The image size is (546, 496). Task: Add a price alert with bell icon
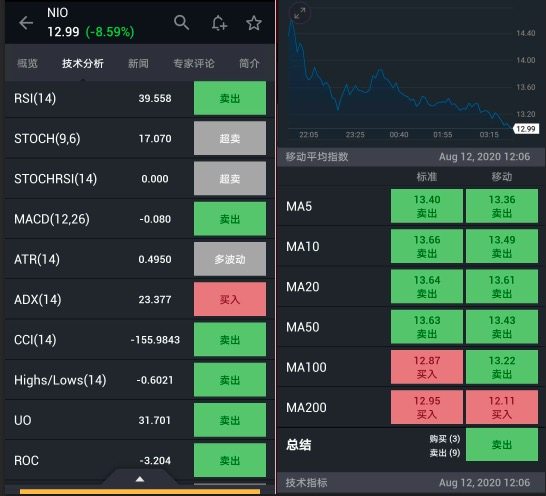219,23
